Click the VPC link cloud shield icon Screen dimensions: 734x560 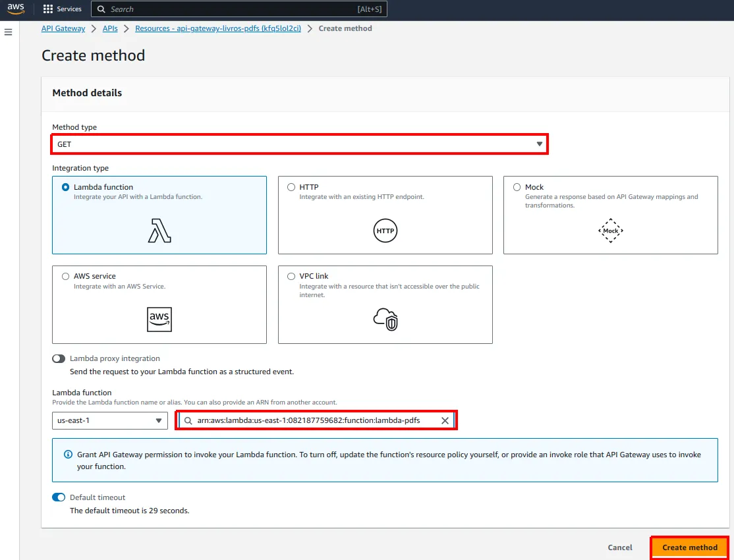[x=385, y=320]
